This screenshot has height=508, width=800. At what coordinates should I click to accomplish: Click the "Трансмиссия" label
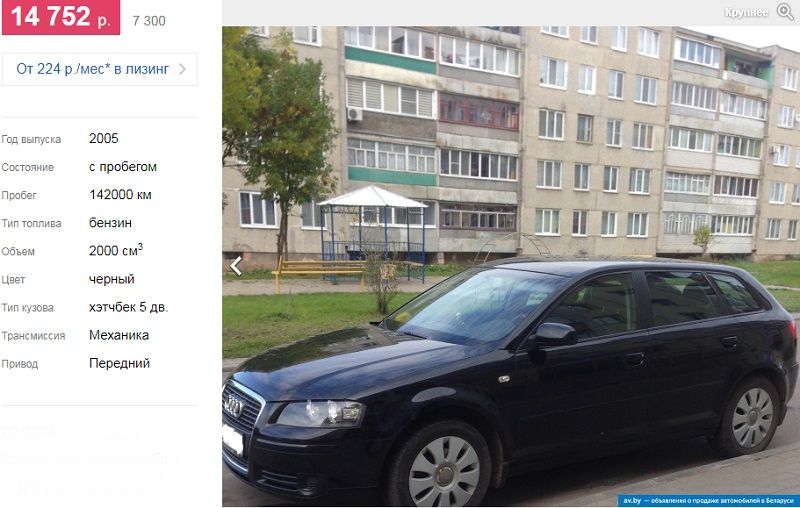(x=33, y=336)
